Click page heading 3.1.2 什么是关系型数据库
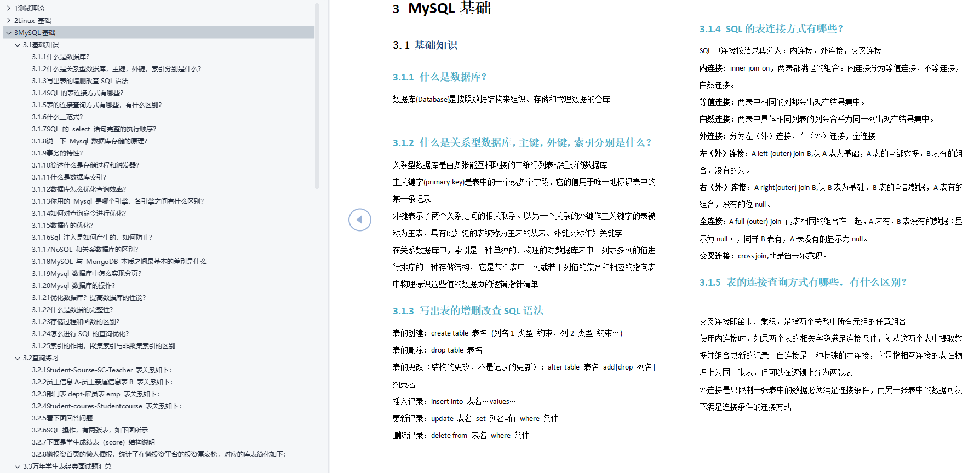The width and height of the screenshot is (980, 473). [x=522, y=142]
